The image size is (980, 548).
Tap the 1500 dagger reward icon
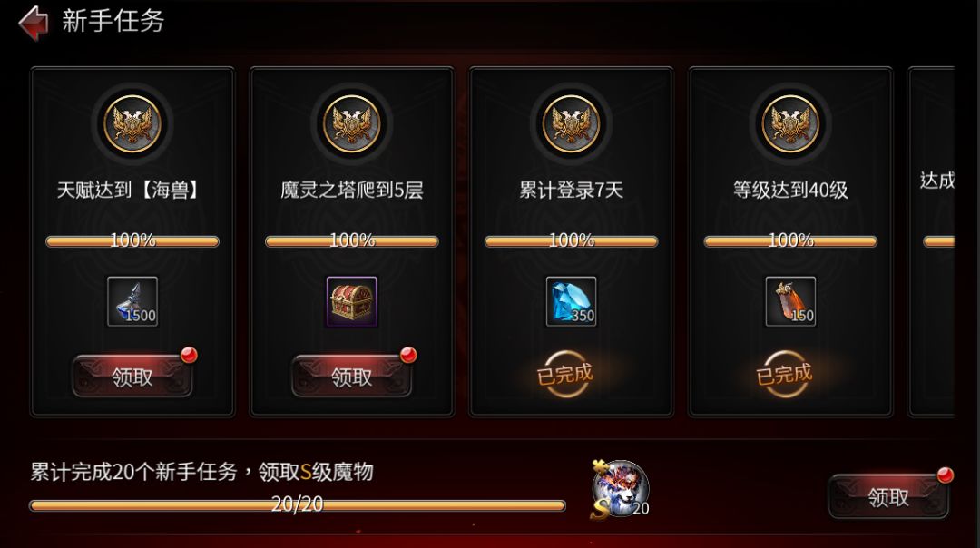(x=132, y=302)
